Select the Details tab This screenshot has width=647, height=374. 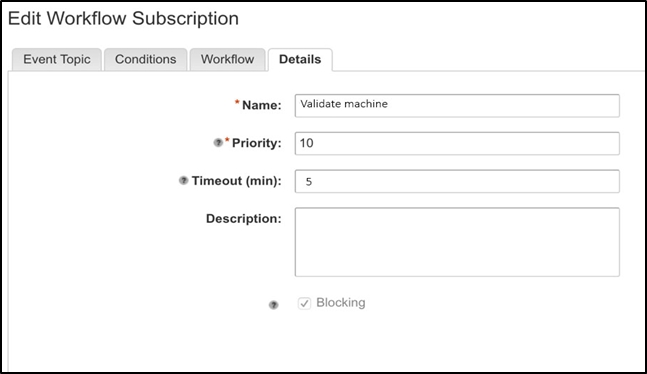(300, 59)
